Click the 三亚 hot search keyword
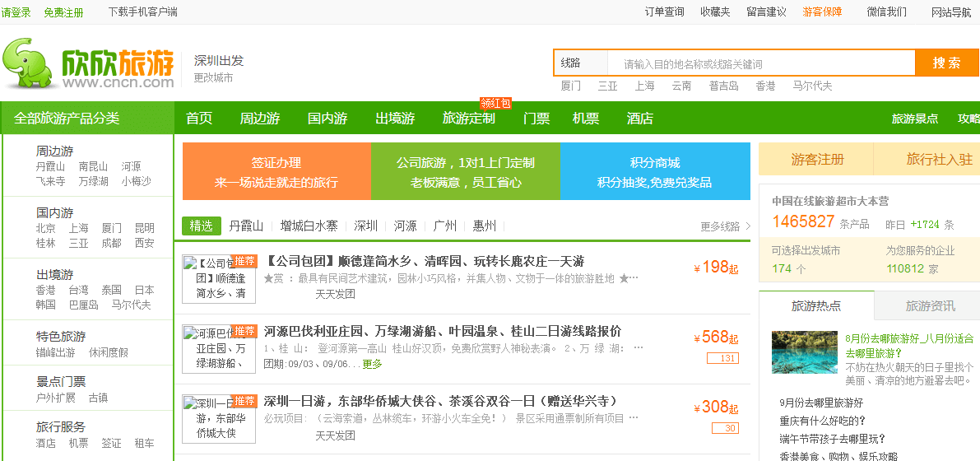Screen dimensions: 980x461 click(x=607, y=86)
